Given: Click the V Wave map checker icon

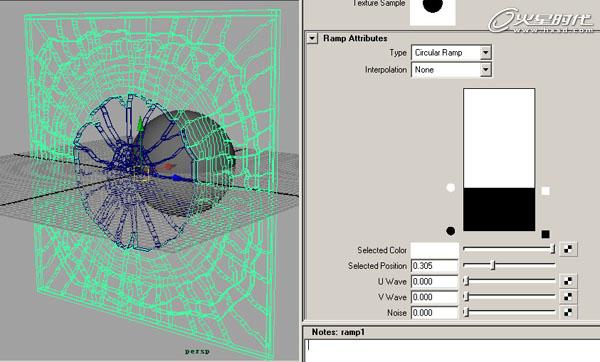Looking at the screenshot, I should (568, 297).
